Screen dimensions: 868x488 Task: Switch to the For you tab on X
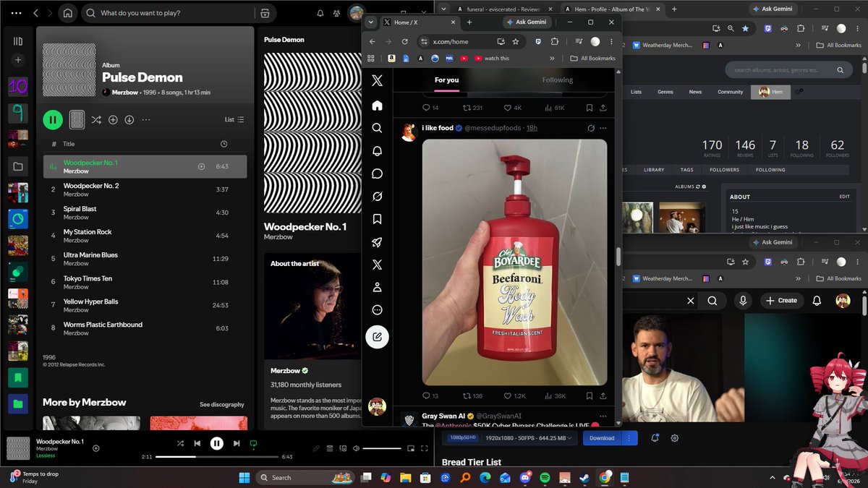click(x=446, y=80)
